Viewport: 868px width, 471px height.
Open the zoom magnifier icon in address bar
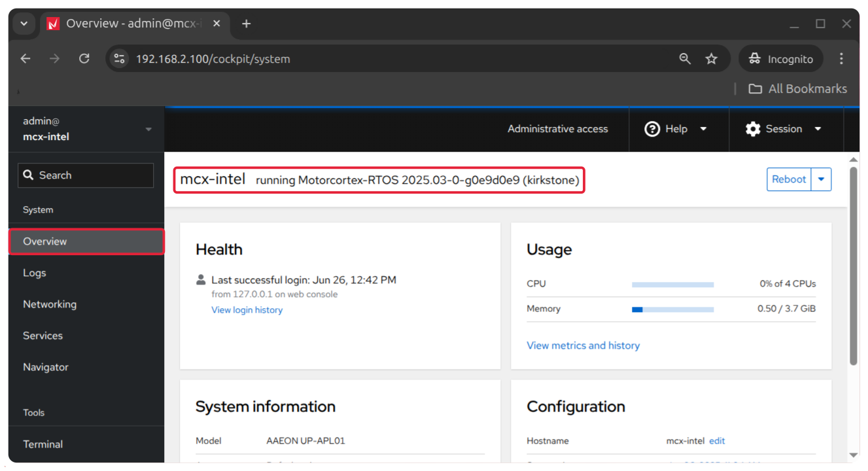[685, 59]
